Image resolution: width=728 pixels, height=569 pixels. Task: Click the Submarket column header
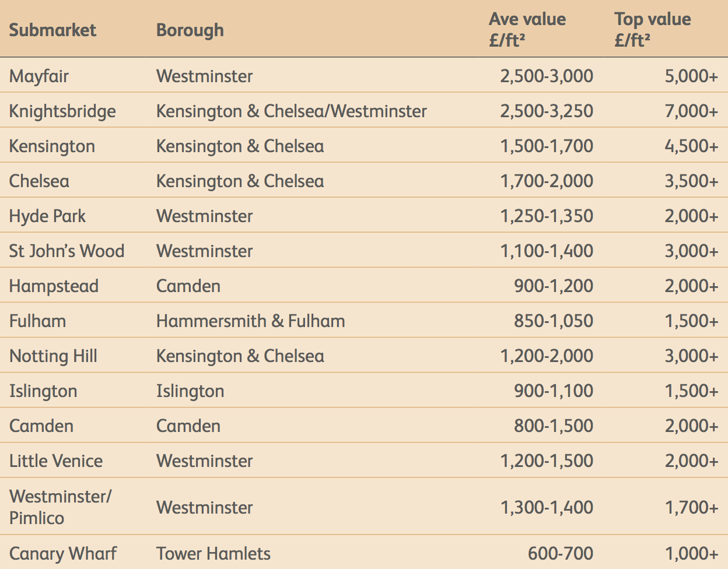(52, 30)
